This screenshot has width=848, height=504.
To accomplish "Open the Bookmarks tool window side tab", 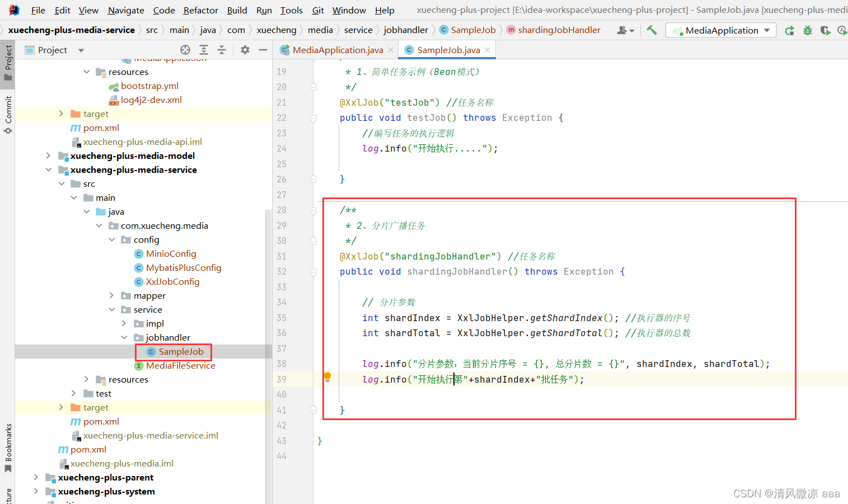I will pyautogui.click(x=8, y=448).
